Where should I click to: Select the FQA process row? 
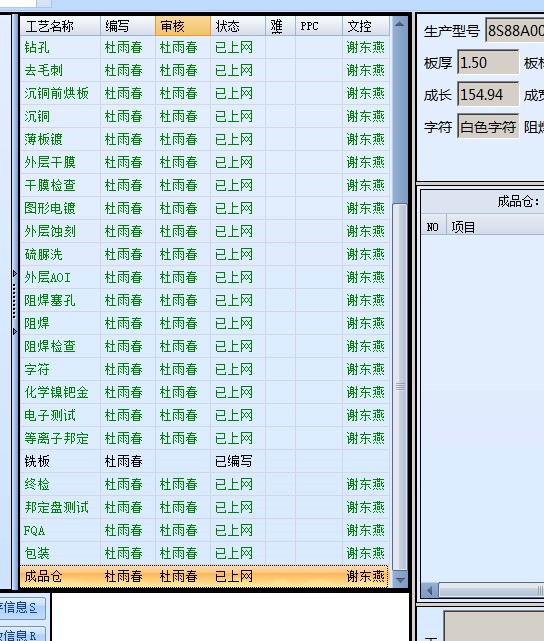point(205,531)
